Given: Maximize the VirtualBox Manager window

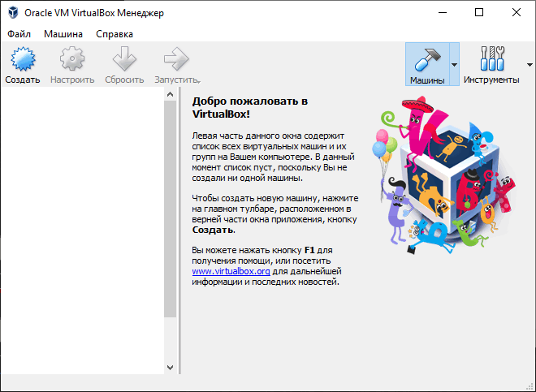Looking at the screenshot, I should pyautogui.click(x=479, y=13).
